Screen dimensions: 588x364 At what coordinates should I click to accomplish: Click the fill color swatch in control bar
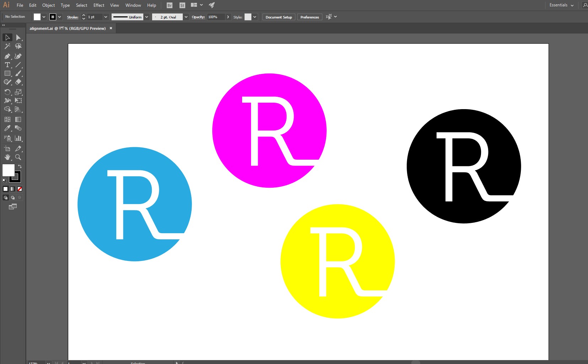(37, 17)
